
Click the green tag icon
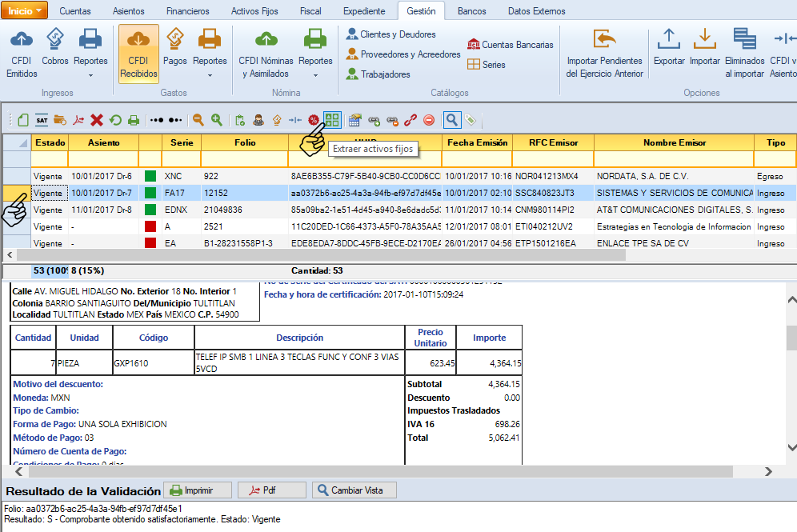(471, 121)
